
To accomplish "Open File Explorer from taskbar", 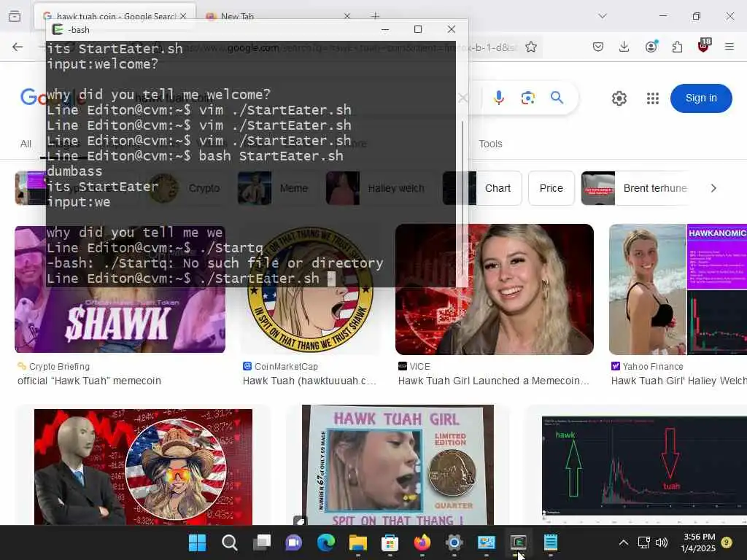I will [x=357, y=542].
